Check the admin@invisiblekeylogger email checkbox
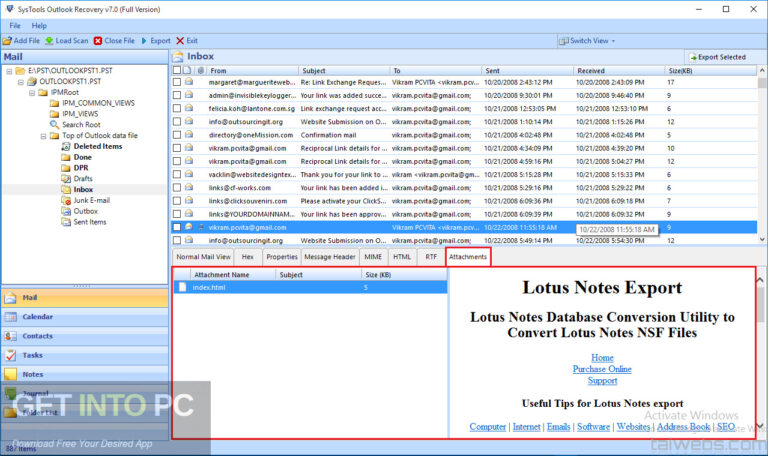This screenshot has width=768, height=456. pos(177,96)
